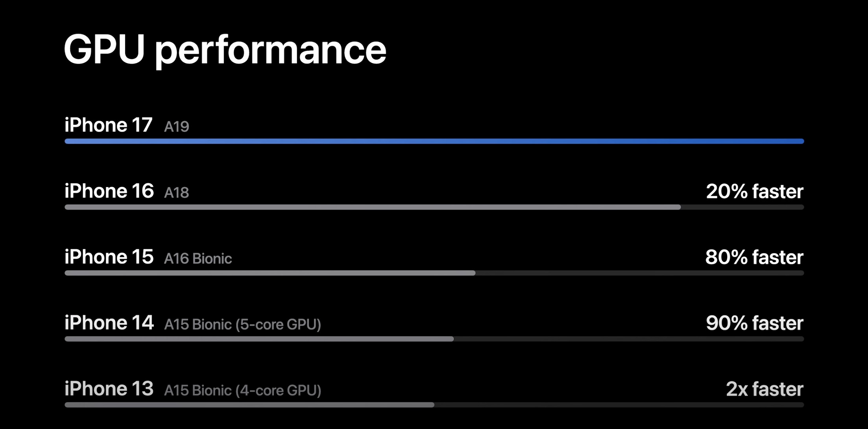Select the iPhone 13 label
868x429 pixels.
(x=109, y=388)
